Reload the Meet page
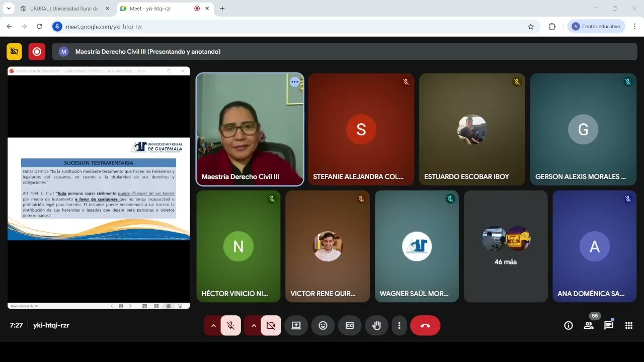 click(x=39, y=27)
